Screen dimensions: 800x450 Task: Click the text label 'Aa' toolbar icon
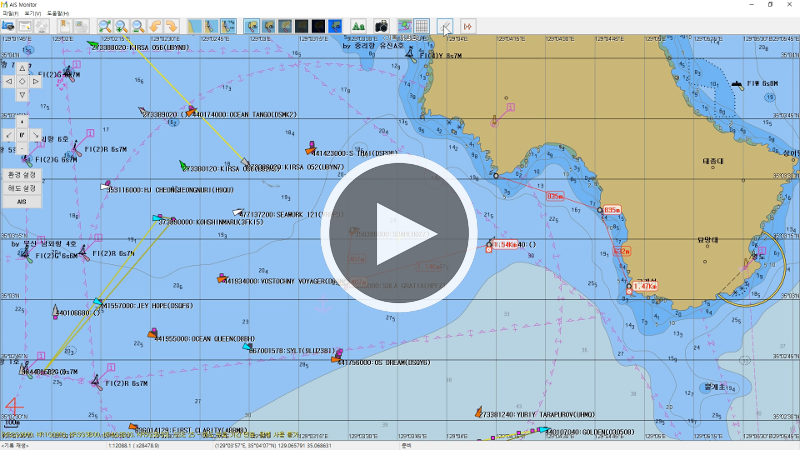tap(359, 25)
